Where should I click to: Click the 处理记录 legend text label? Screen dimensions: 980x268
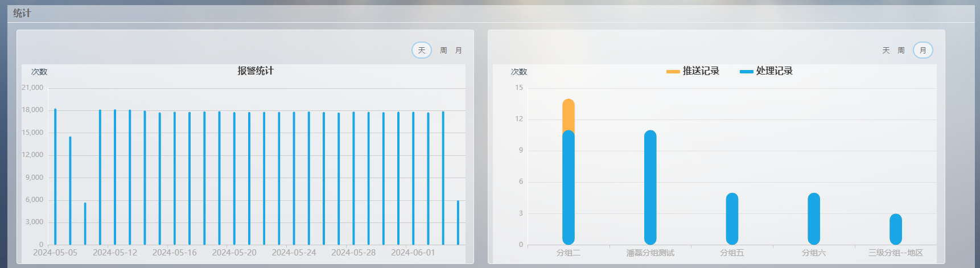click(x=774, y=71)
